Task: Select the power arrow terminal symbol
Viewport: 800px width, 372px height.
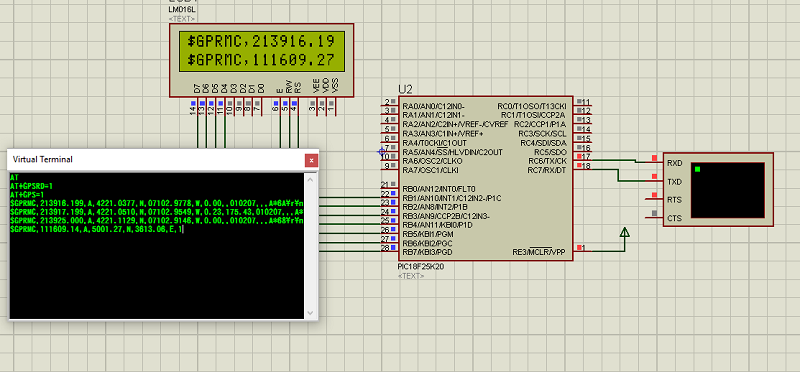Action: [624, 232]
